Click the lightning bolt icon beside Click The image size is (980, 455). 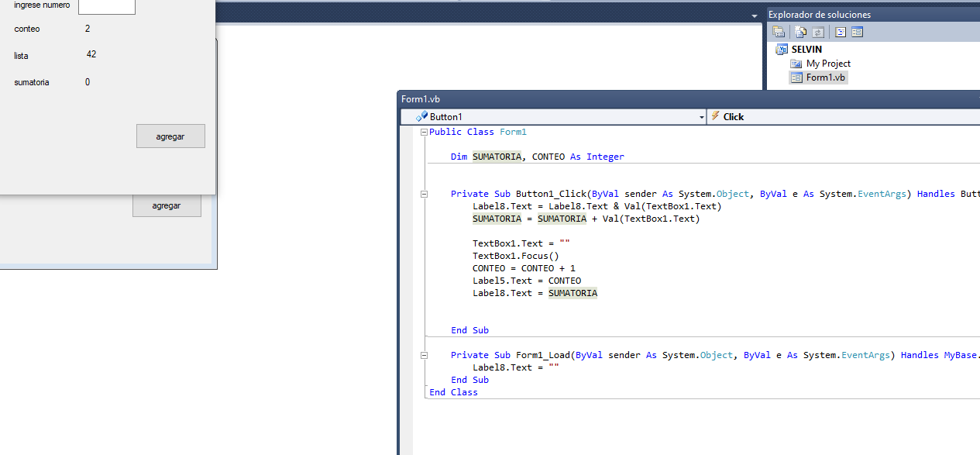[x=715, y=116]
